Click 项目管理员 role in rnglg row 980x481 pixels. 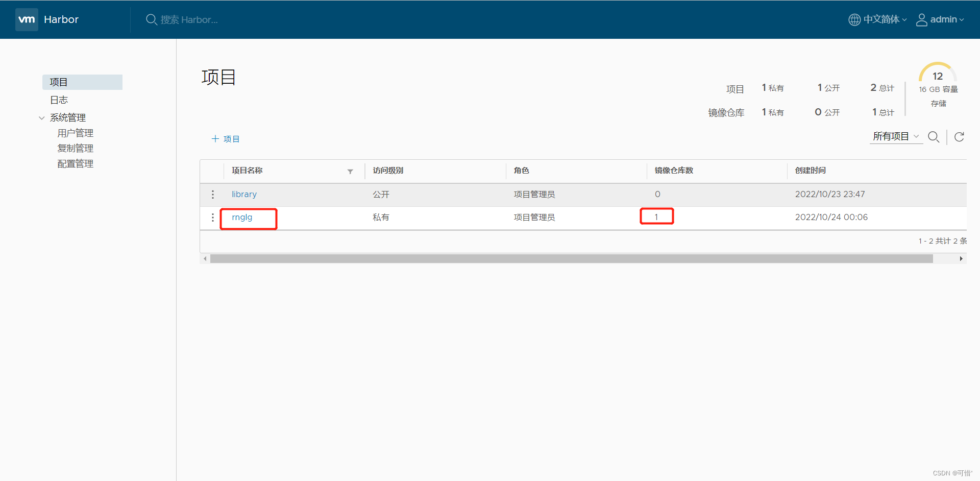[x=534, y=218]
